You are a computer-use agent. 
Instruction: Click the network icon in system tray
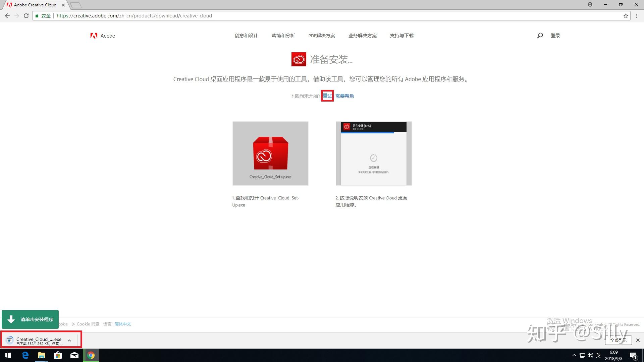point(582,355)
